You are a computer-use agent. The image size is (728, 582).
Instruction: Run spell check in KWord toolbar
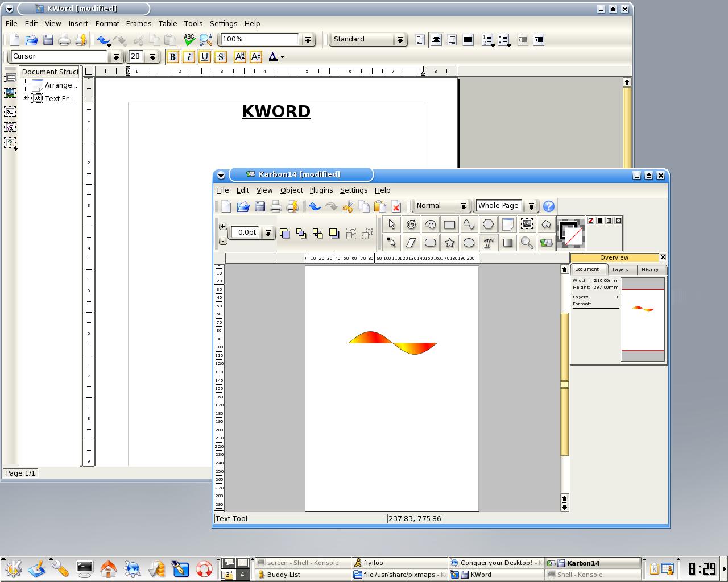point(189,39)
